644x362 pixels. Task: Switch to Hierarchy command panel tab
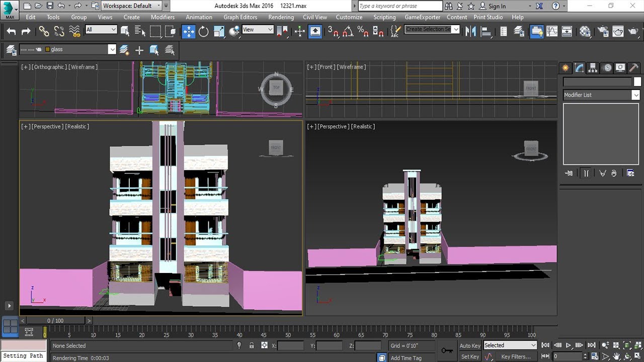593,68
